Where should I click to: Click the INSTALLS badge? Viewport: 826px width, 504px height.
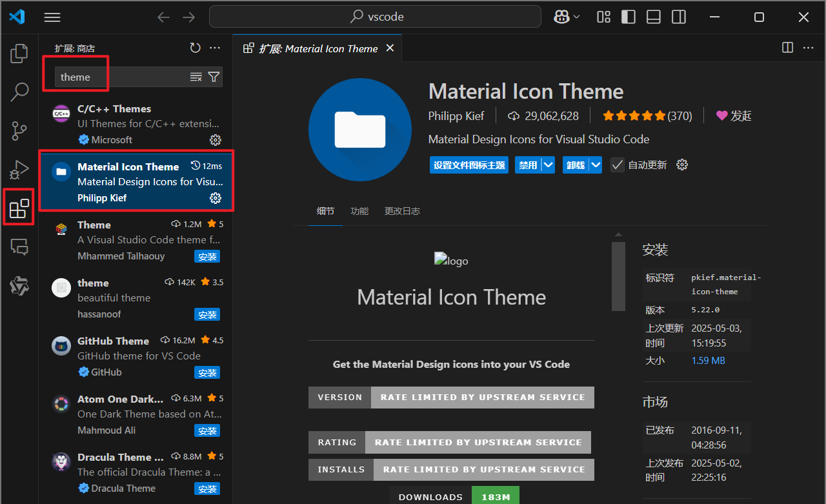point(451,470)
